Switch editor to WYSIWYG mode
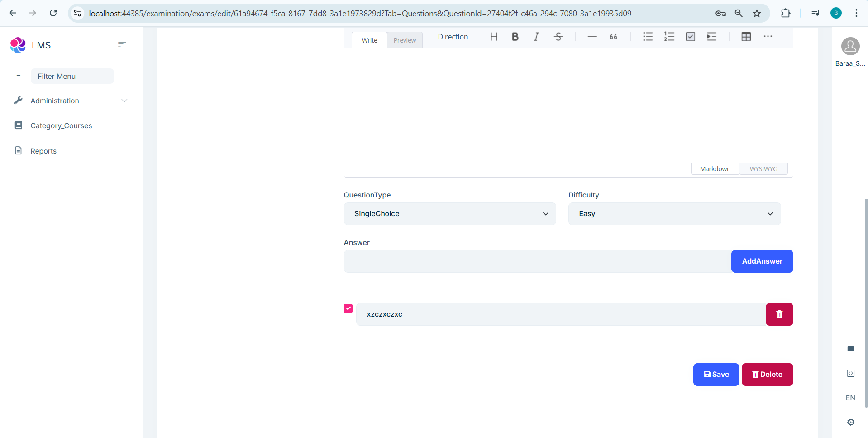 tap(763, 169)
